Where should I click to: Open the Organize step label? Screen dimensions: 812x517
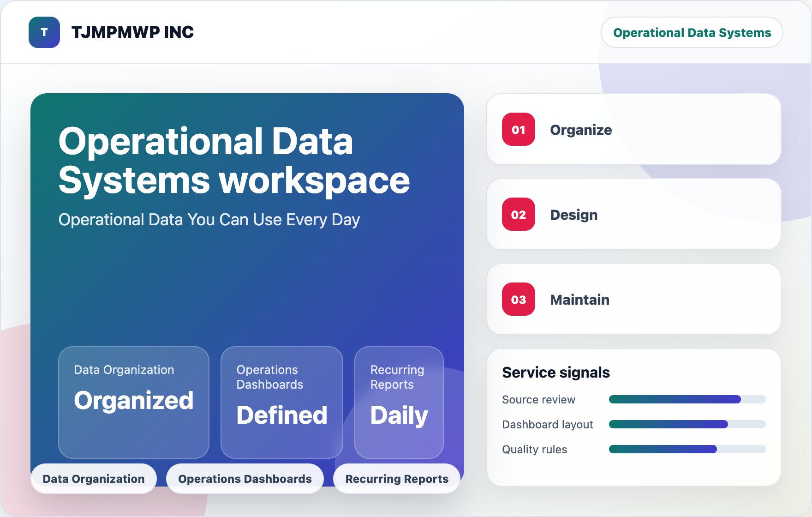pyautogui.click(x=581, y=130)
